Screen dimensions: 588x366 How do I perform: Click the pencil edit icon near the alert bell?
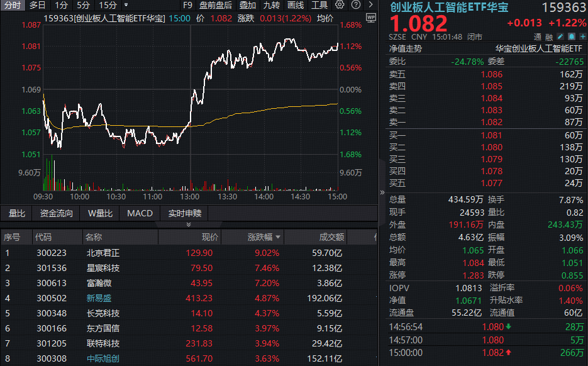click(x=560, y=36)
